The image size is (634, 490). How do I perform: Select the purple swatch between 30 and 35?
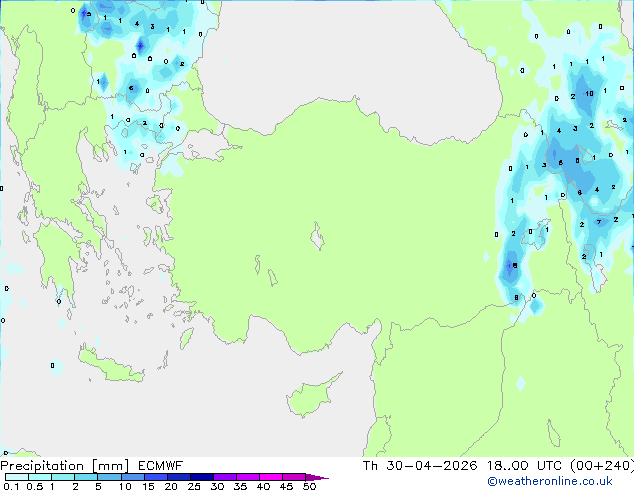(x=225, y=477)
